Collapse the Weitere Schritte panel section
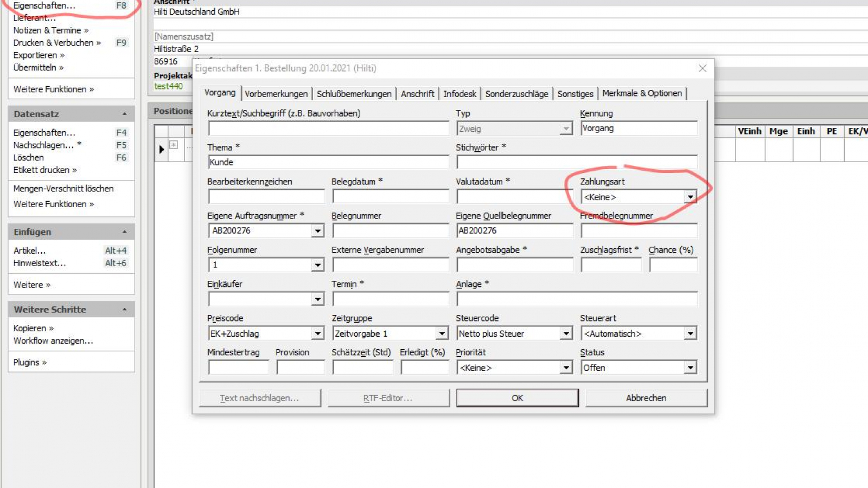Image resolution: width=868 pixels, height=488 pixels. 124,310
